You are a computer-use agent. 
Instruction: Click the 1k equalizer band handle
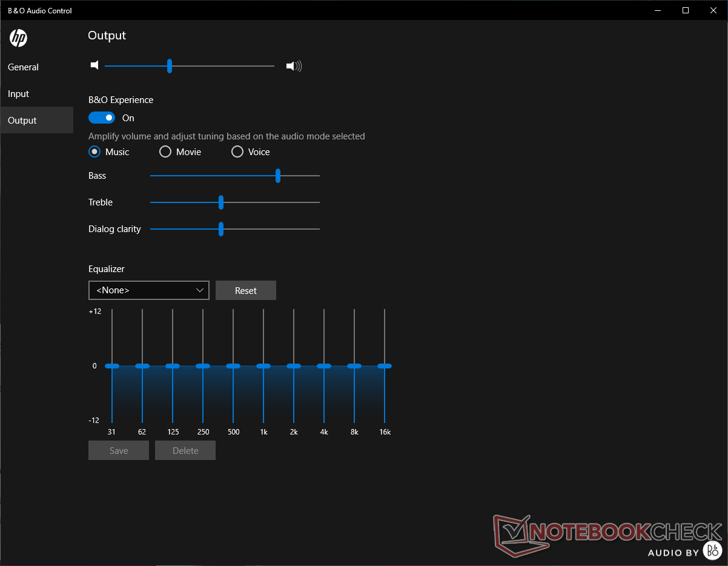click(x=263, y=366)
